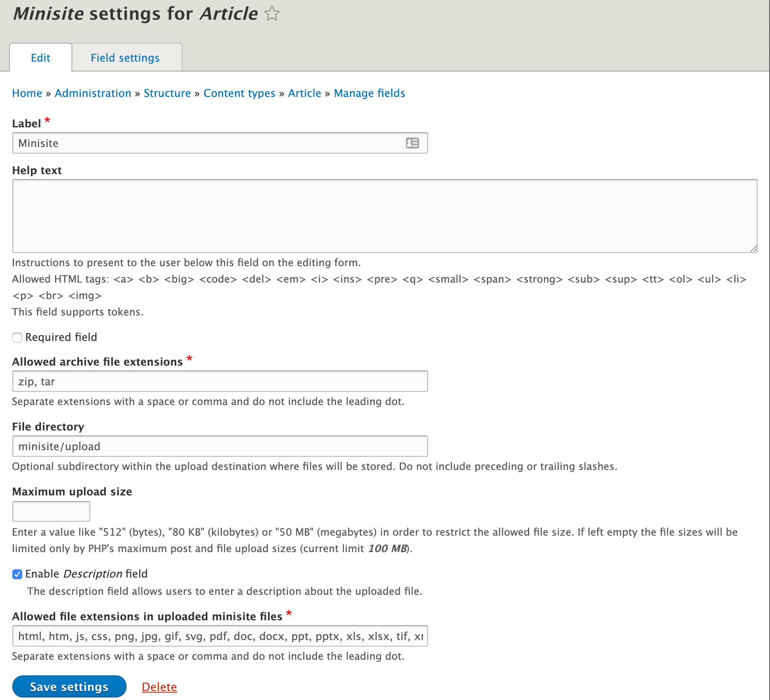
Task: Click into the Label text field
Action: (x=220, y=143)
